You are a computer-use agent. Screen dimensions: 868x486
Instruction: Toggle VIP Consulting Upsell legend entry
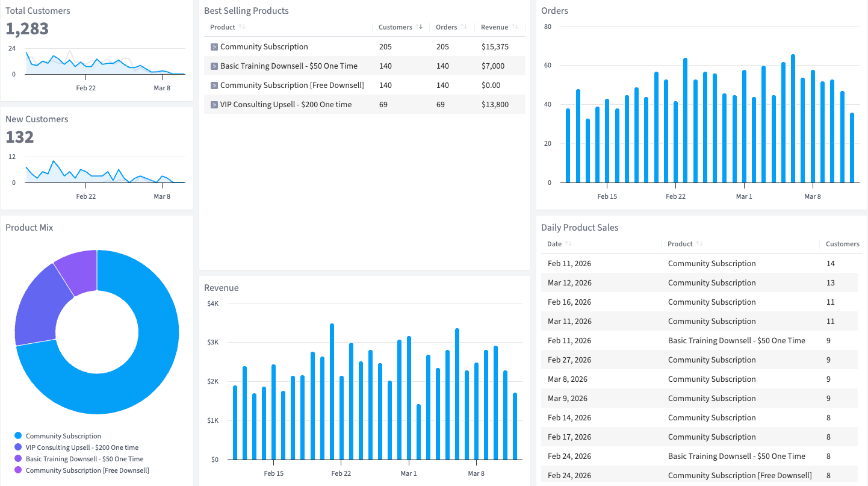point(82,447)
